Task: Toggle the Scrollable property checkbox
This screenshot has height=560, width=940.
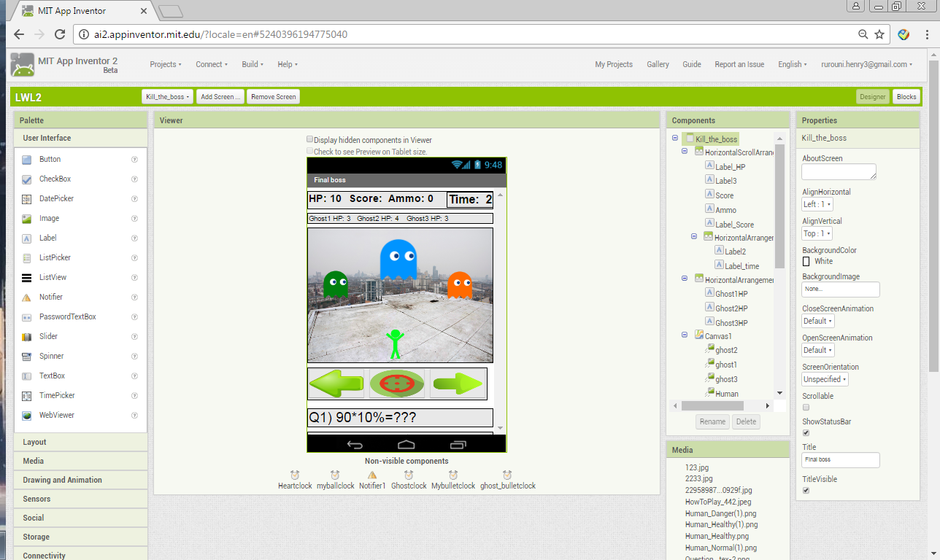Action: [x=806, y=407]
